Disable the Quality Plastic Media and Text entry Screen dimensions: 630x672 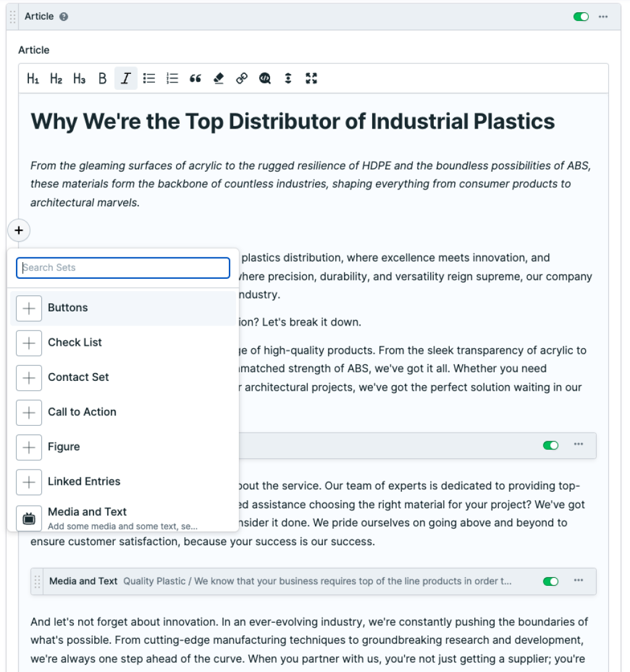pos(551,581)
